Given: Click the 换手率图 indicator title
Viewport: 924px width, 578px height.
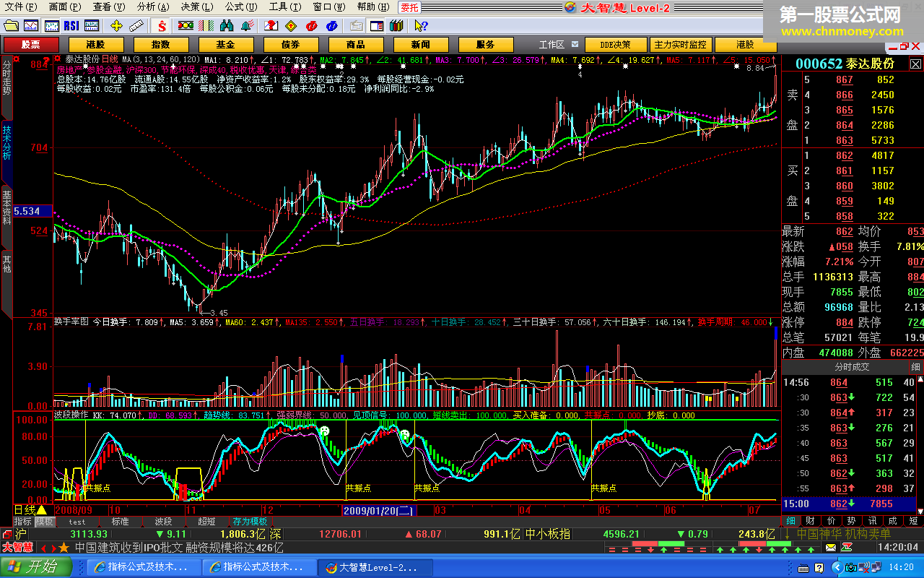Looking at the screenshot, I should 71,322.
